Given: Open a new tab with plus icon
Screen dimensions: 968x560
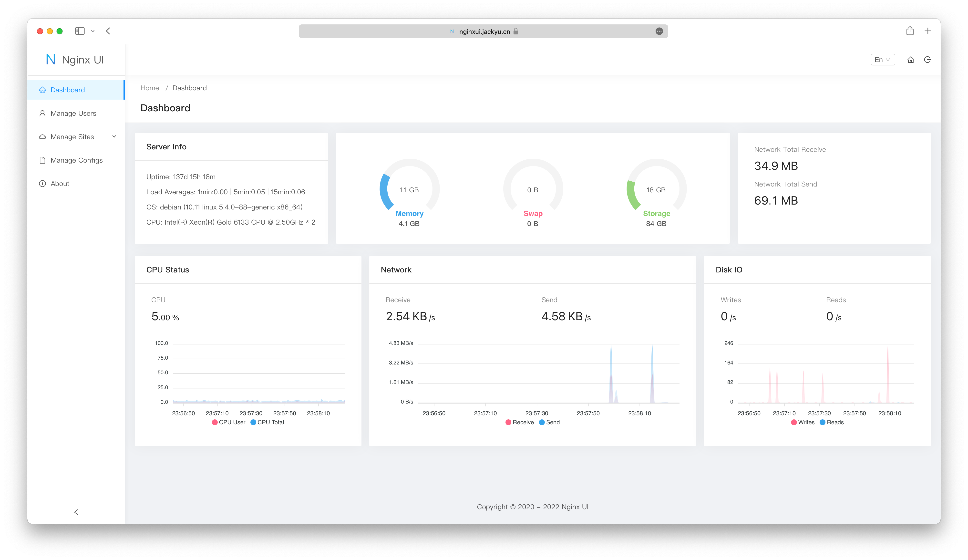Looking at the screenshot, I should click(x=928, y=31).
